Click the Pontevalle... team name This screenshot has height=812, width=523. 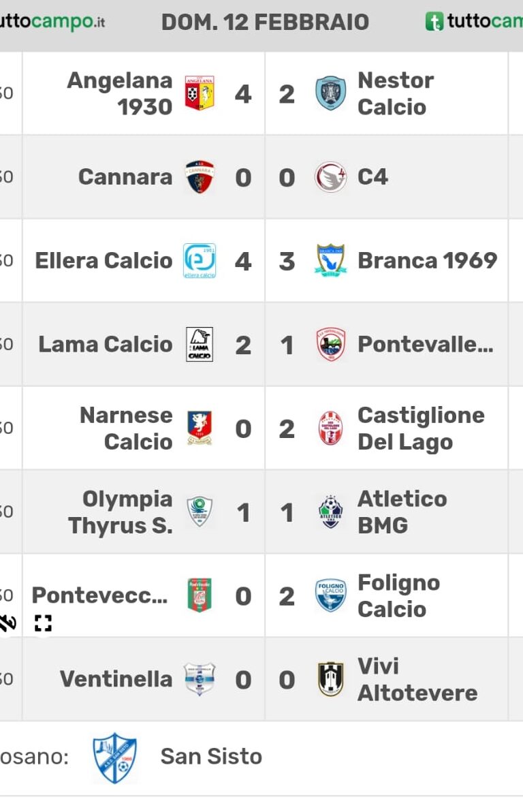[426, 345]
